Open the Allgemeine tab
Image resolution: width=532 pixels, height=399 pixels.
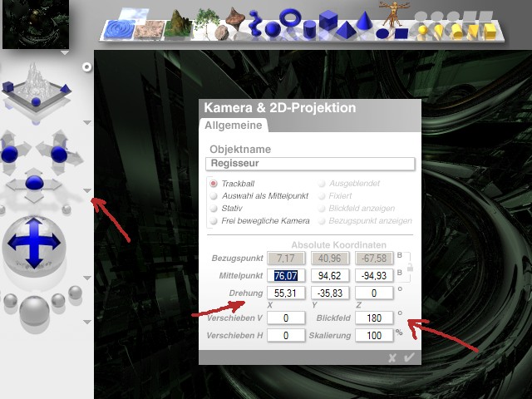[234, 126]
